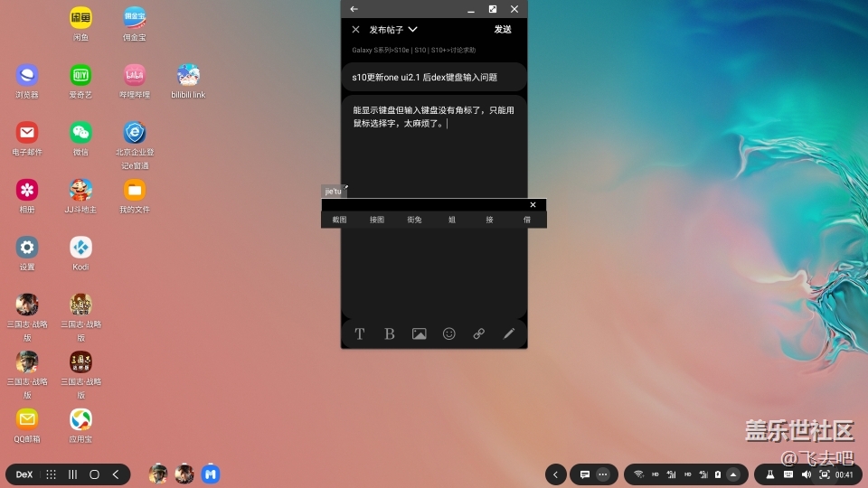The image size is (868, 488).
Task: Open the emoji picker smiley icon
Action: (449, 333)
